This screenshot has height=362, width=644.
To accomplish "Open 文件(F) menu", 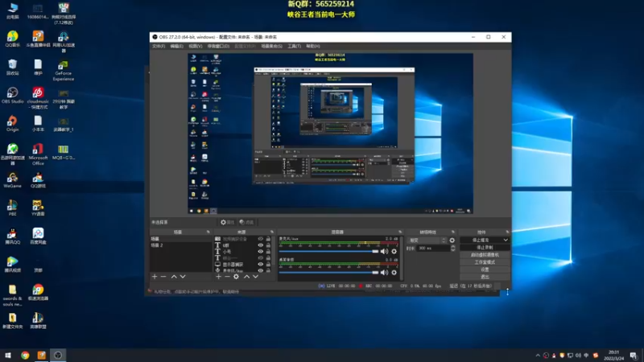I will [x=159, y=46].
